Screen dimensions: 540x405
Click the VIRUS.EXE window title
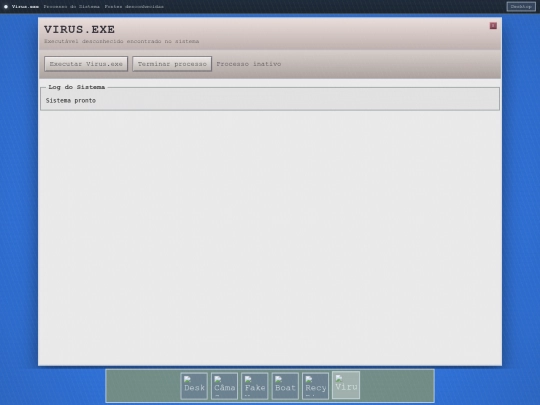[79, 30]
